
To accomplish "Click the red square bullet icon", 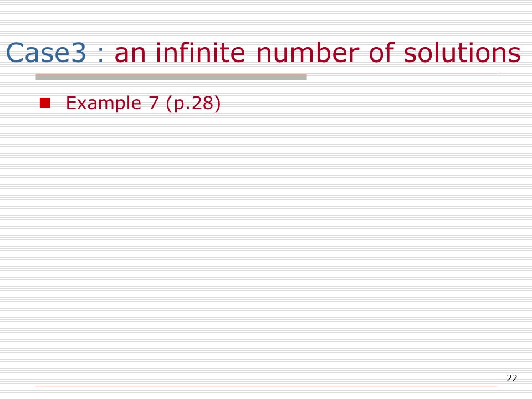I will point(45,103).
